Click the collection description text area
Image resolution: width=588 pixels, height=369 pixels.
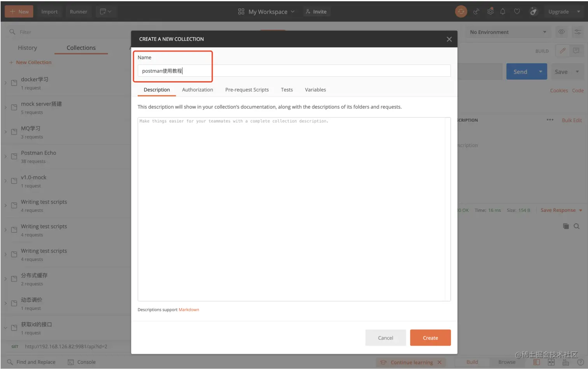pos(294,209)
